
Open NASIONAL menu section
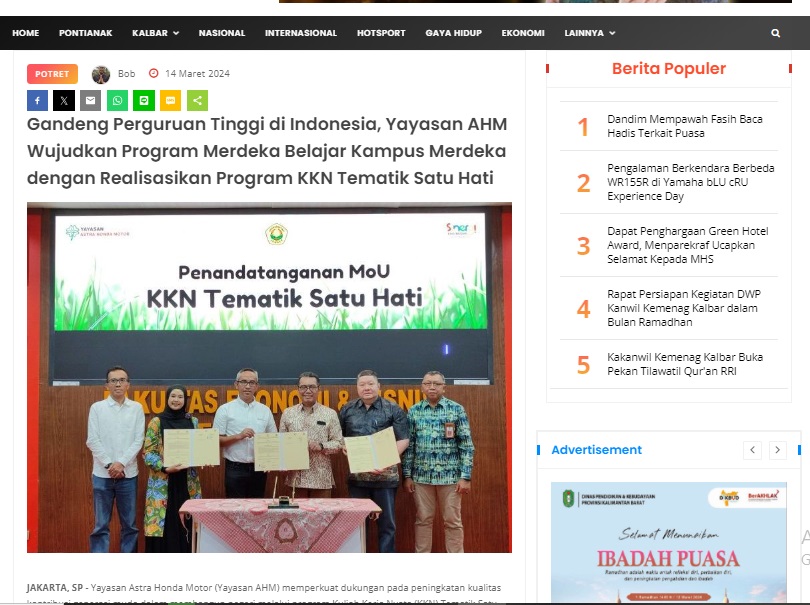[x=222, y=33]
